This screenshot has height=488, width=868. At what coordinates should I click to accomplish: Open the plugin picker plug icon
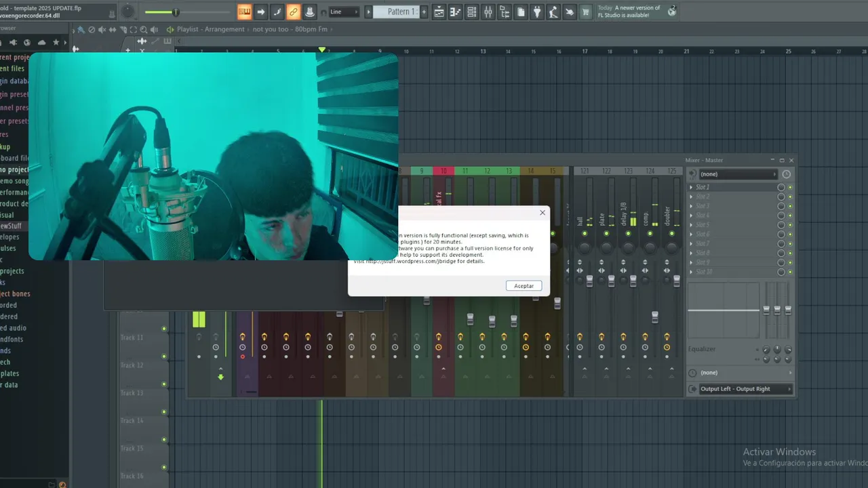(537, 12)
